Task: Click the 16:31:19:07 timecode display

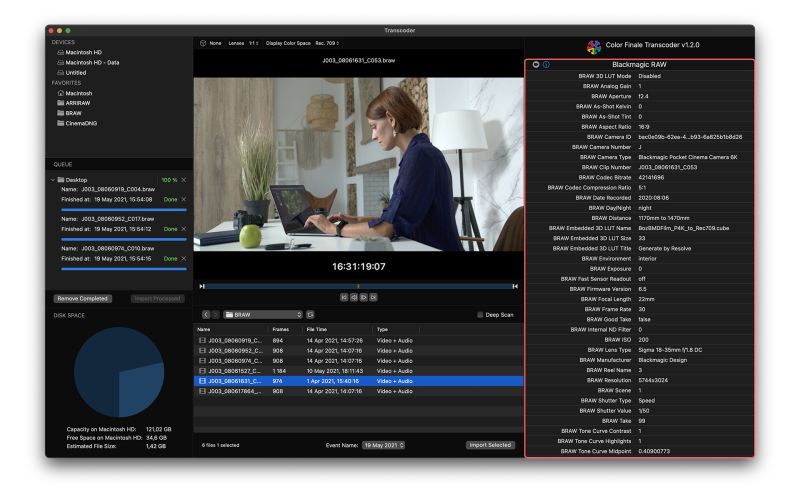Action: pyautogui.click(x=359, y=266)
